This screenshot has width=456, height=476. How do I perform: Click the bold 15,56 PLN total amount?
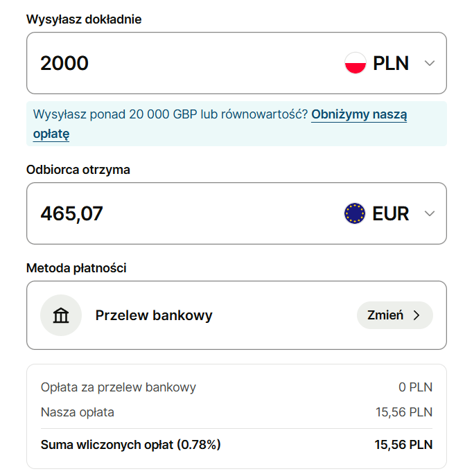(403, 445)
